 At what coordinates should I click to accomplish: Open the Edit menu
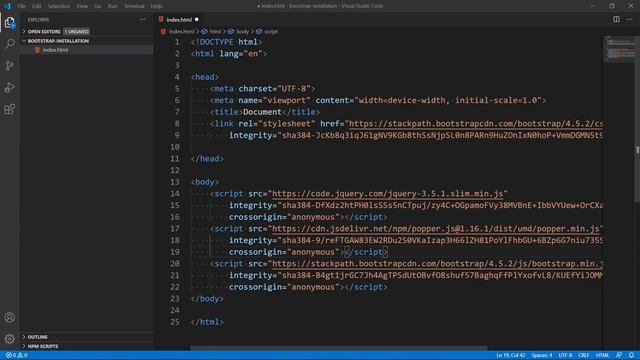pyautogui.click(x=37, y=6)
